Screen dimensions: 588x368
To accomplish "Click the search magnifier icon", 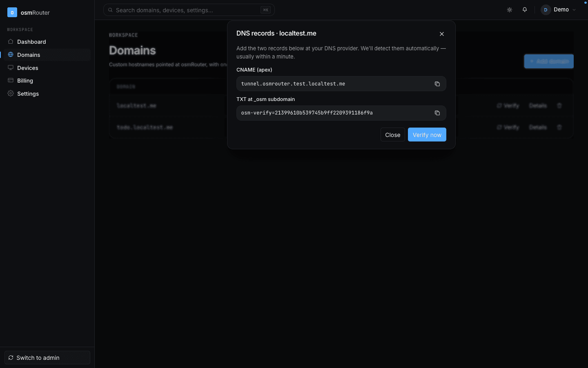I will point(110,10).
